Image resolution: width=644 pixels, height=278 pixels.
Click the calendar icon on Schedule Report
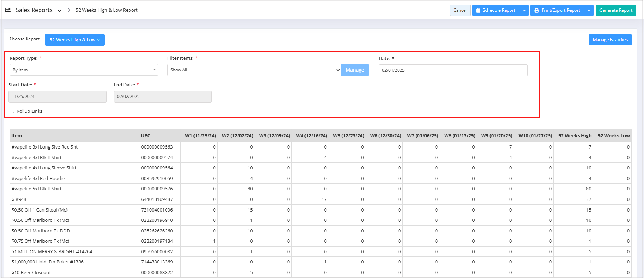[x=478, y=10]
